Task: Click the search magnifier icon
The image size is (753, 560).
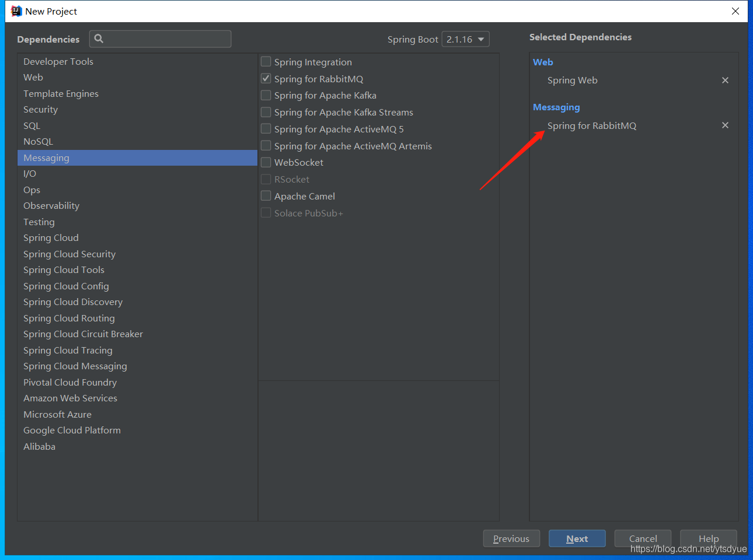Action: pos(99,38)
